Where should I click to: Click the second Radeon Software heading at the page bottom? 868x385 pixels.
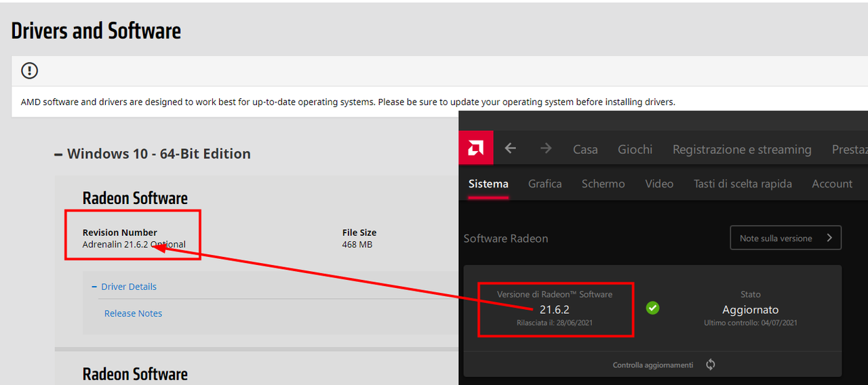point(135,373)
